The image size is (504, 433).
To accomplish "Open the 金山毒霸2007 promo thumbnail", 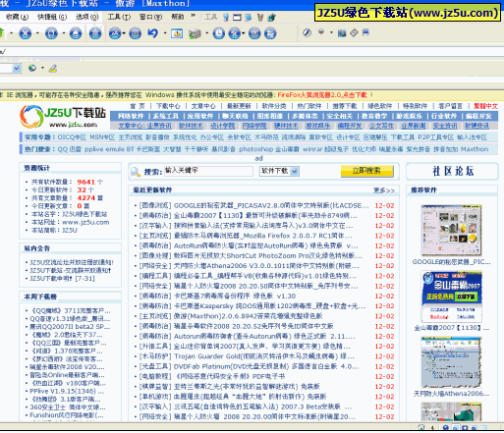I will [x=452, y=297].
